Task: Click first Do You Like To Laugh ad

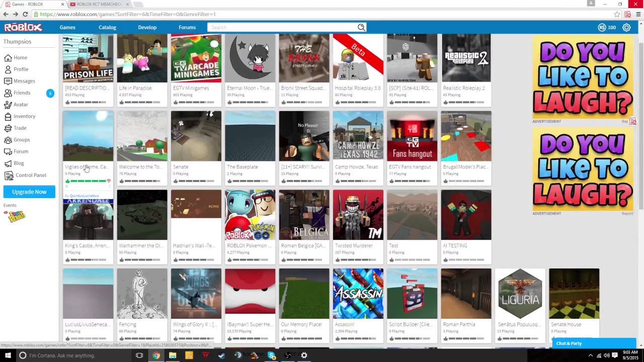Action: [x=583, y=76]
